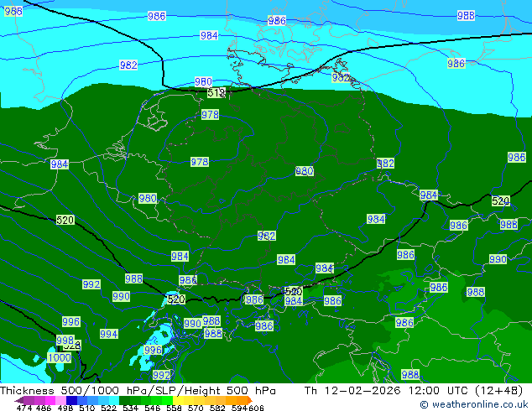Viewport: 532px width, 411px height.
Task: Click the 474 legend value
Action: 24,408
